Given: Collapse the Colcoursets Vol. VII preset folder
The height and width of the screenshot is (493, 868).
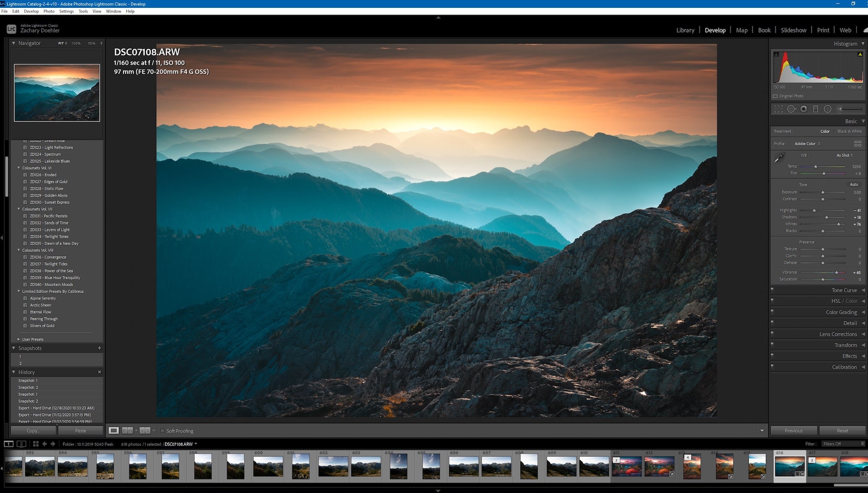Looking at the screenshot, I should (19, 209).
